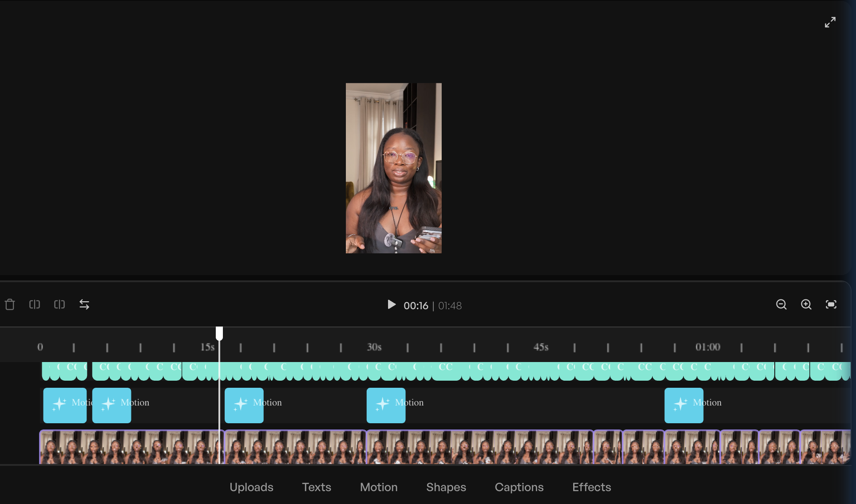
Task: Click the first split-clip icon beside the trash
Action: pos(35,304)
